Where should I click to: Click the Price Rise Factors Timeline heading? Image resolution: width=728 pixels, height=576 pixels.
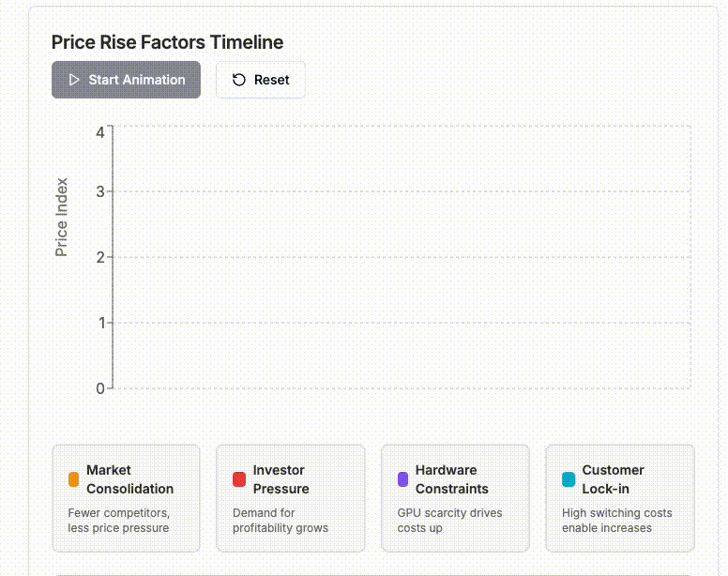click(x=167, y=42)
